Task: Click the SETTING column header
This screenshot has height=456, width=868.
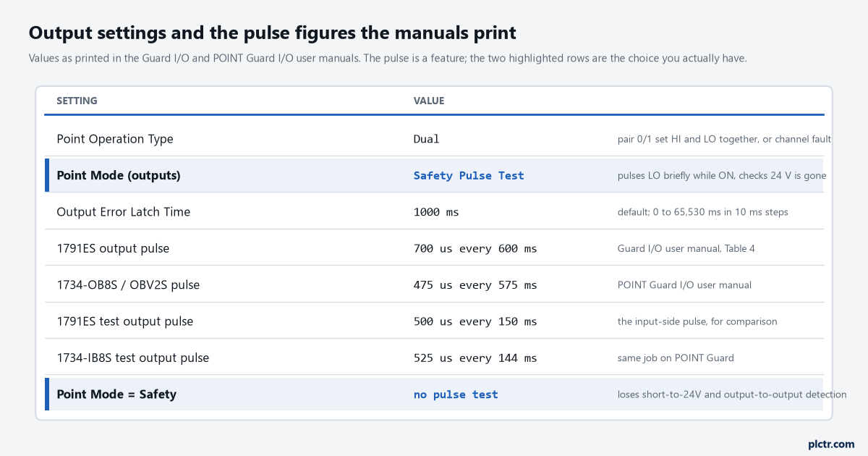Action: click(x=77, y=101)
